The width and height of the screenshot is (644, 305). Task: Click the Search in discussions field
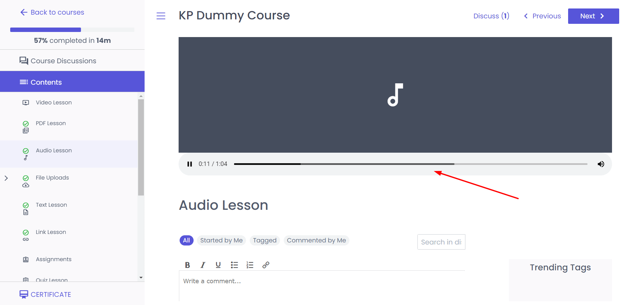(441, 242)
